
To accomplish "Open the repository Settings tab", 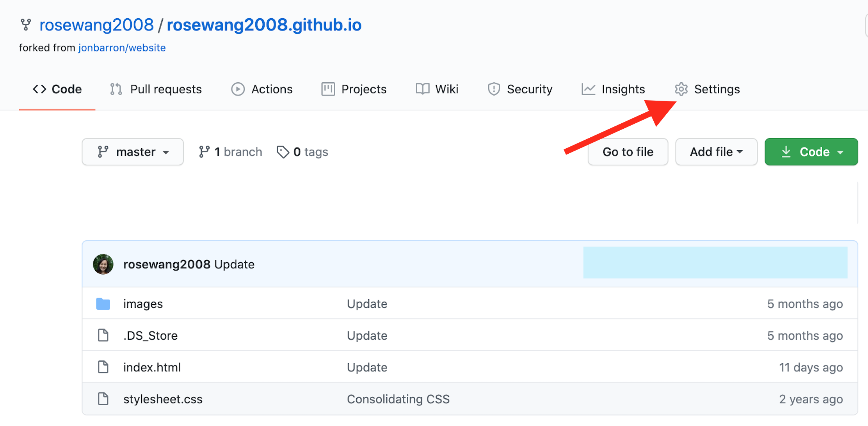I will click(707, 89).
